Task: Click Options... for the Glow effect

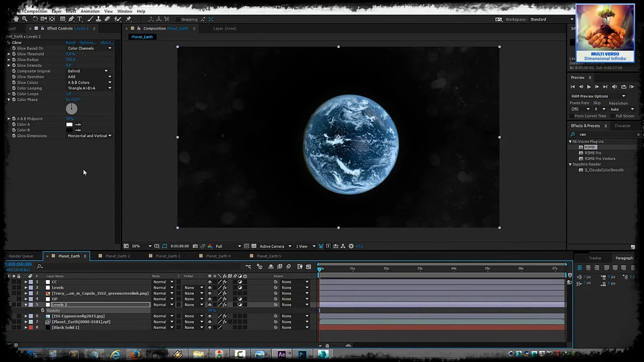Action: tap(88, 42)
